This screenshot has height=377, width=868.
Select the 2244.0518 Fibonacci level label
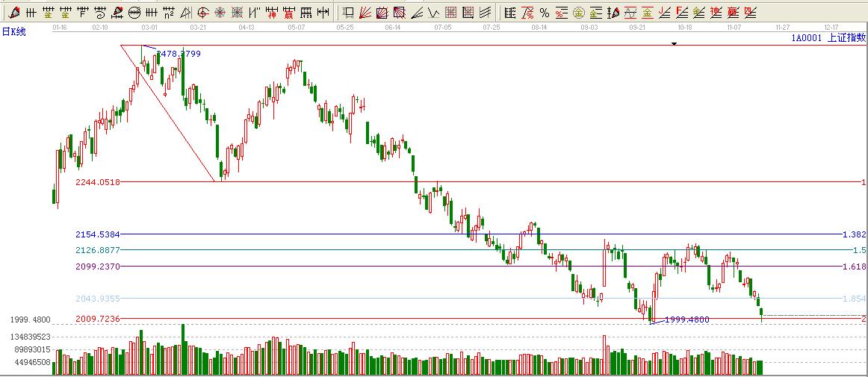pos(98,181)
